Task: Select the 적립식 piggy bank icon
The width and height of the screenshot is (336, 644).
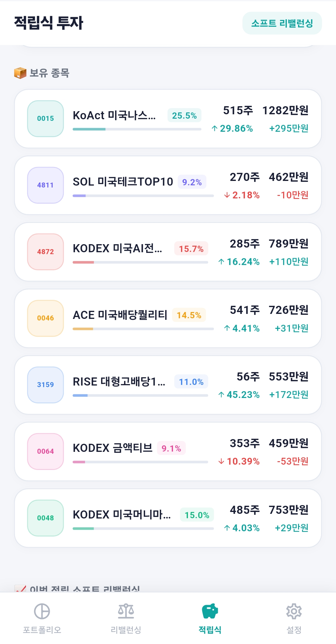Action: pyautogui.click(x=210, y=611)
